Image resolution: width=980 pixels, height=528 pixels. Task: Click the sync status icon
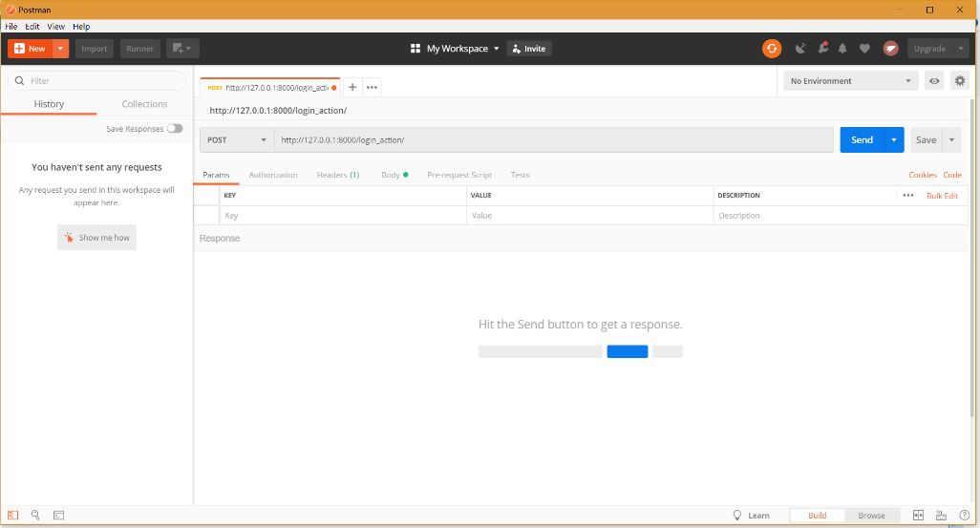(772, 48)
